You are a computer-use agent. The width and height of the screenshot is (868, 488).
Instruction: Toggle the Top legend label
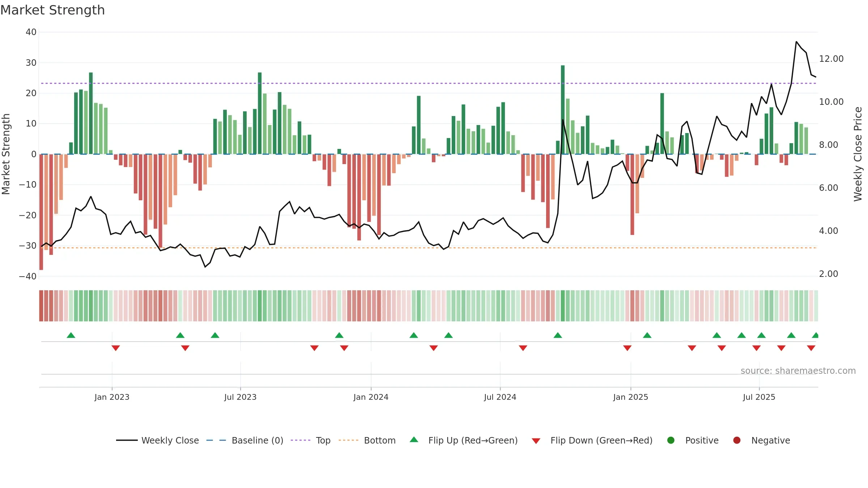pyautogui.click(x=323, y=440)
